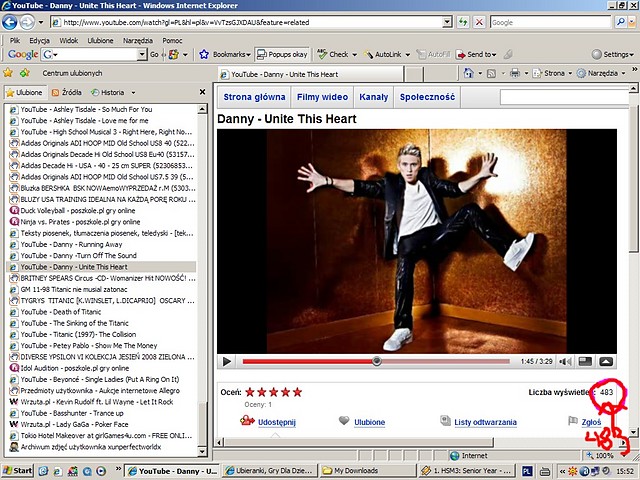Open the Strona page menu dropdown
Viewport: 640px width, 480px height.
570,73
